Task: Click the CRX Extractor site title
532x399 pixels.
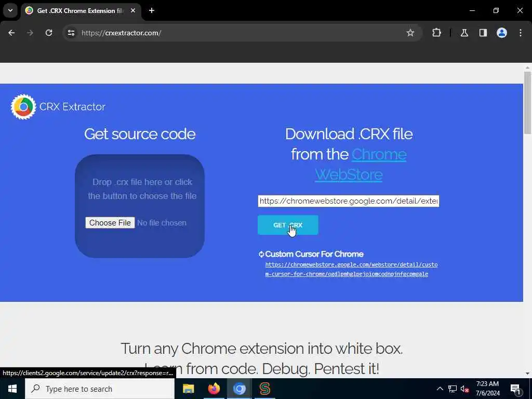Action: point(72,107)
